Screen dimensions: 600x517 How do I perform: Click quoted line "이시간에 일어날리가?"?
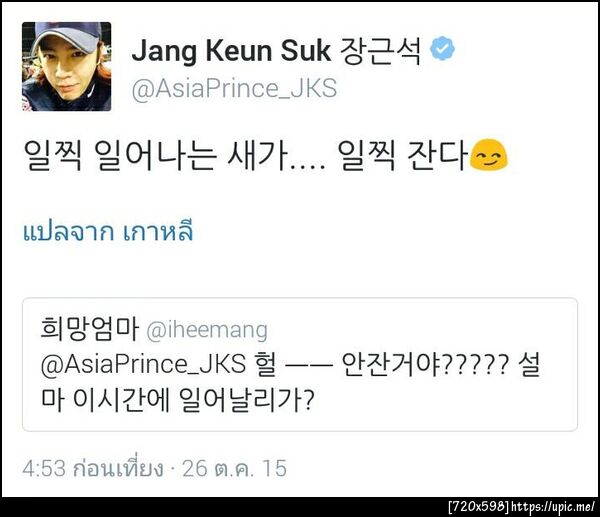click(x=193, y=400)
